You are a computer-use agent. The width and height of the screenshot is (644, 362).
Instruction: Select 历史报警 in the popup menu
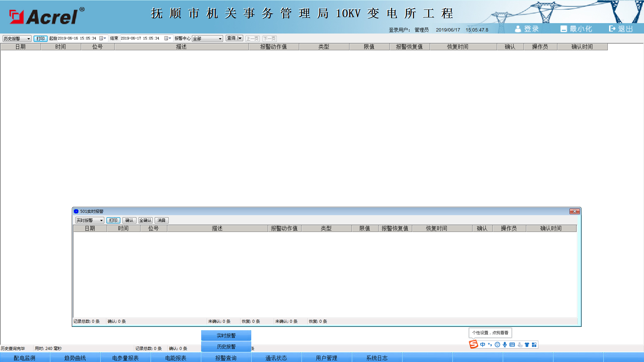226,347
